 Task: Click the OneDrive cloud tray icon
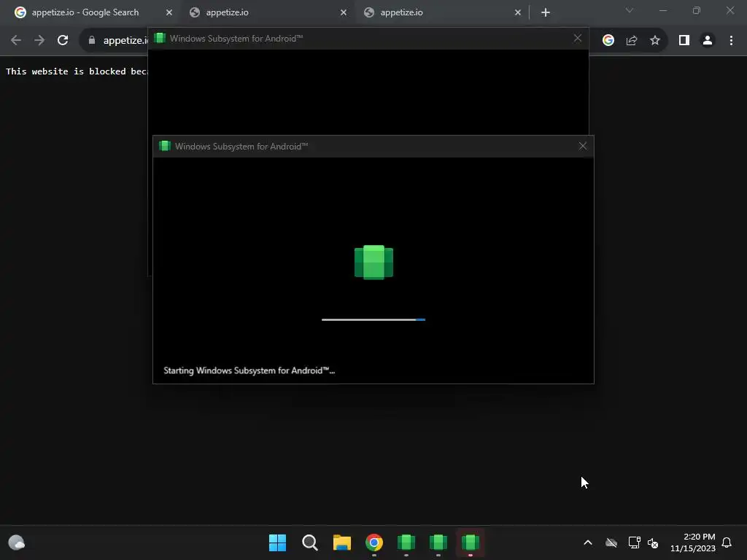[x=611, y=542]
